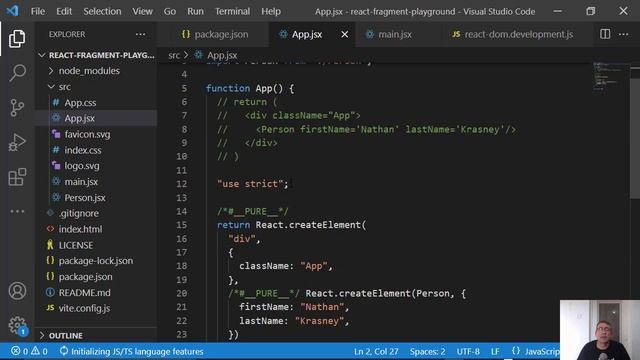Close the App.jsx editor tab
Viewport: 640px width, 360px height.
pyautogui.click(x=344, y=34)
